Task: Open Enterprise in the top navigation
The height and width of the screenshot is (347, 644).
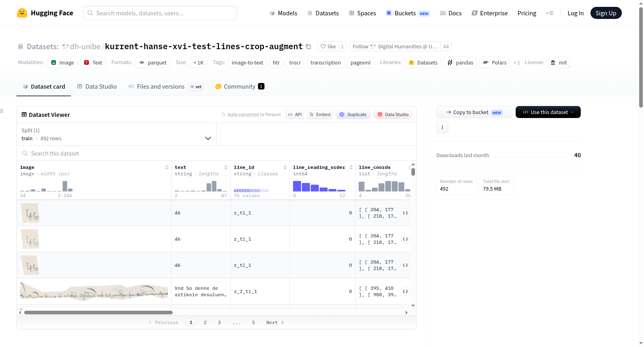Action: (x=489, y=13)
